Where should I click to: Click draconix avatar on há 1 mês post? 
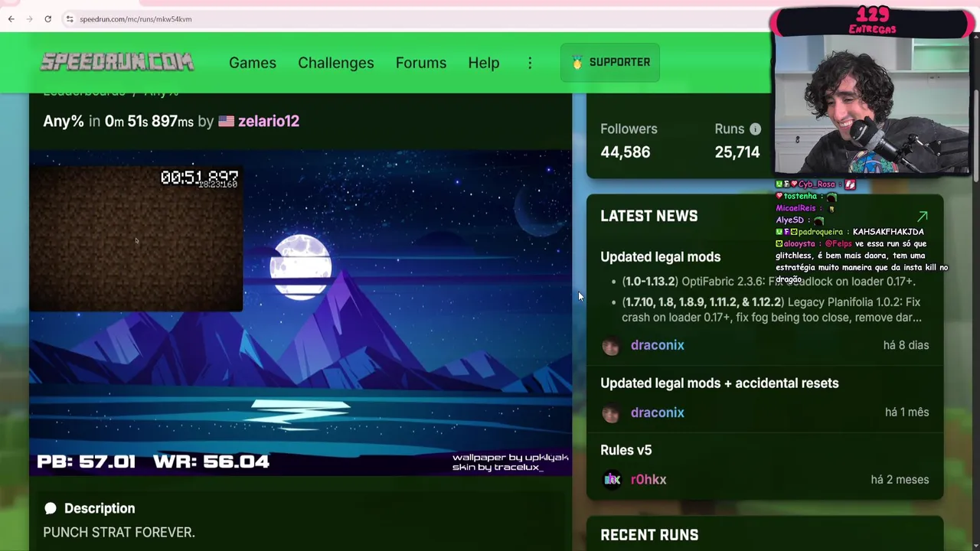click(x=611, y=413)
